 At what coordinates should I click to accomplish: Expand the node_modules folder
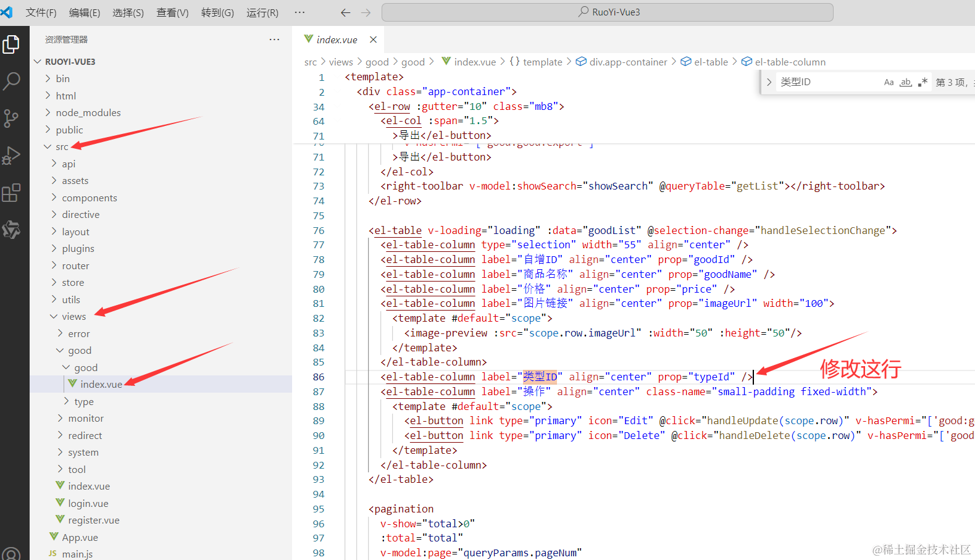(x=88, y=112)
